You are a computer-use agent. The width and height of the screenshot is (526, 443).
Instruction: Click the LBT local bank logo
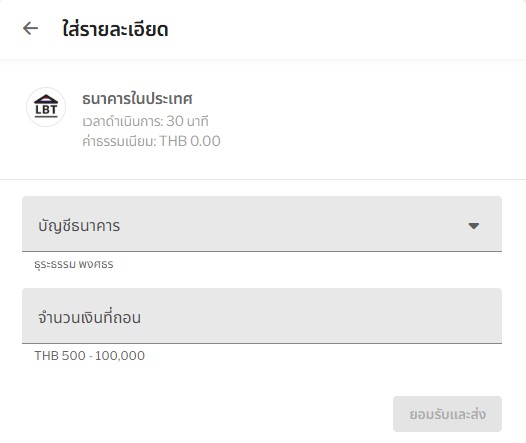(46, 107)
